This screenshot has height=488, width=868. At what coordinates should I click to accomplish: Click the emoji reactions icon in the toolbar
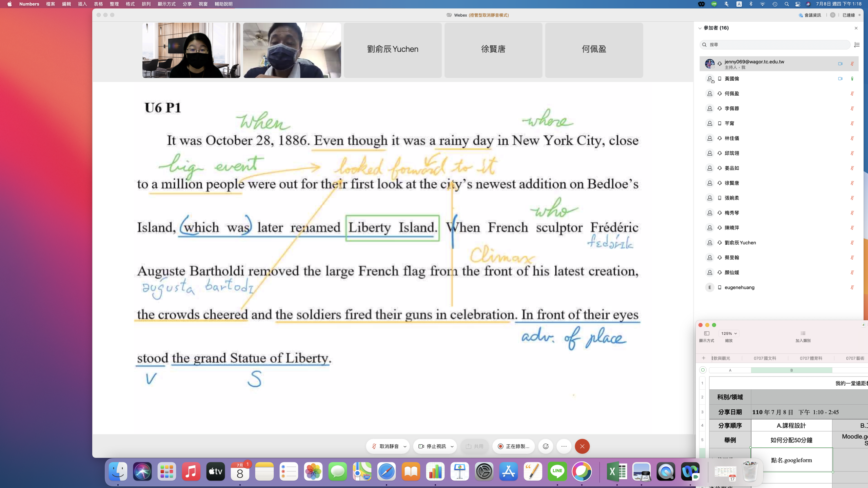(546, 446)
